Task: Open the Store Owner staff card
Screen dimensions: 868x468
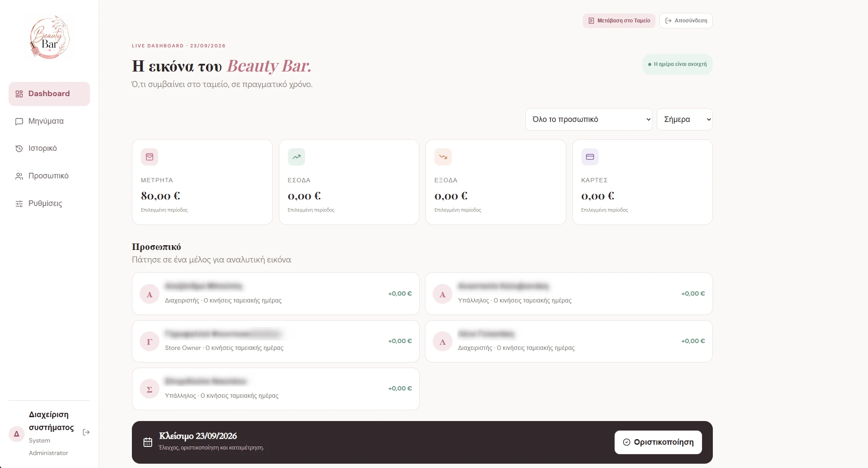Action: [276, 341]
